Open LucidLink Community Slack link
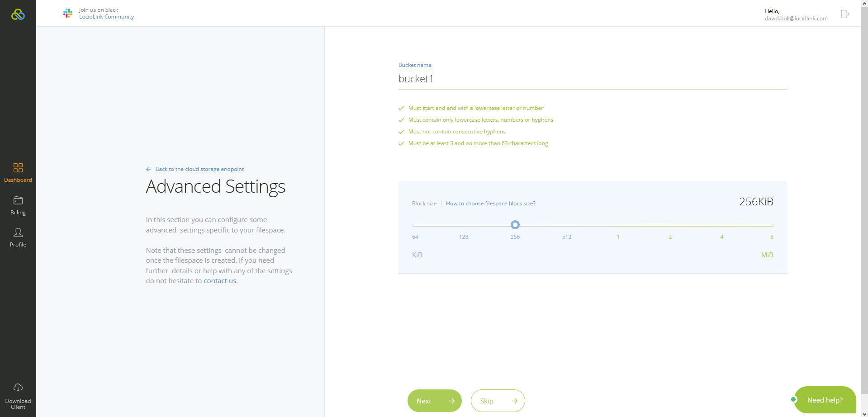 click(x=106, y=17)
